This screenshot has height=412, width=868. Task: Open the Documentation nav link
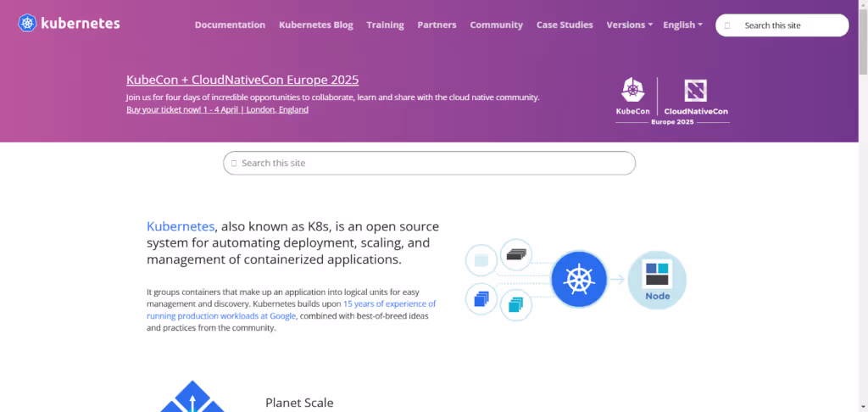tap(230, 25)
